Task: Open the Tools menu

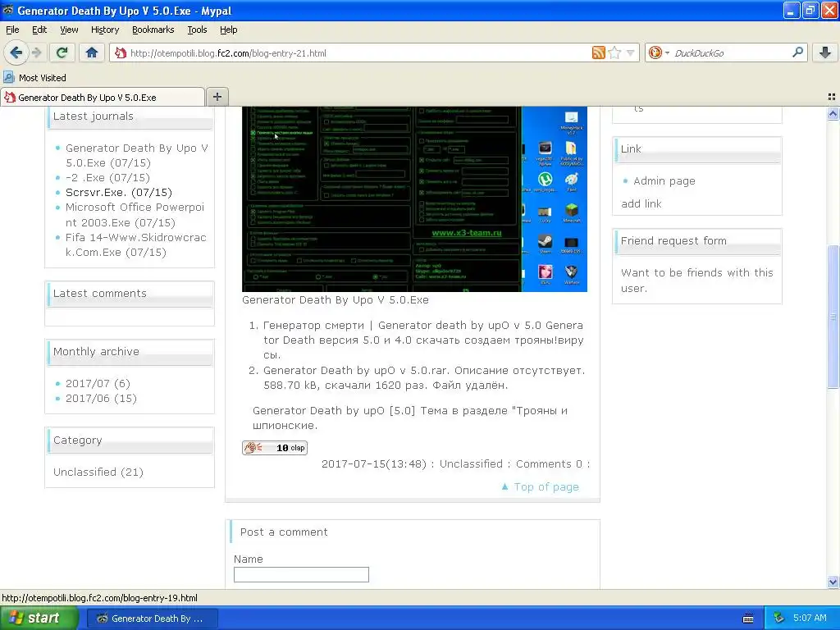Action: coord(197,30)
